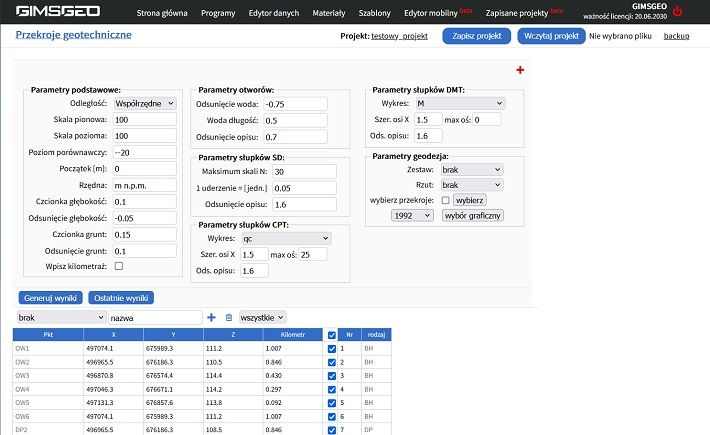Click the Odsunięcie grunt input field

coord(144,251)
